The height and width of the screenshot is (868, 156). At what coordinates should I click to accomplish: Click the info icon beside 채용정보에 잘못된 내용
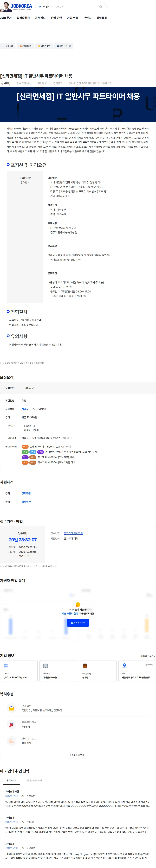[2, 363]
